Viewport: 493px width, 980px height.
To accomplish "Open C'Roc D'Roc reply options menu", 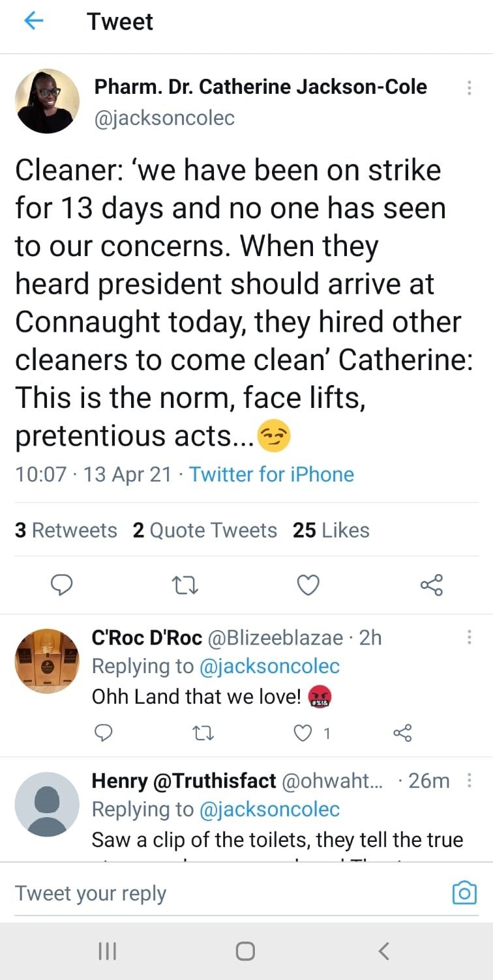I will pos(469,637).
